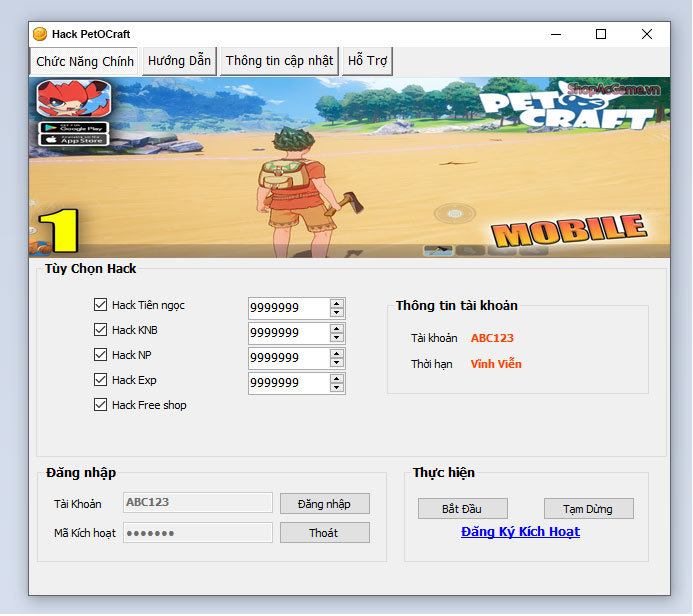Open the Hướng Dẫn tab
The width and height of the screenshot is (693, 616).
179,61
